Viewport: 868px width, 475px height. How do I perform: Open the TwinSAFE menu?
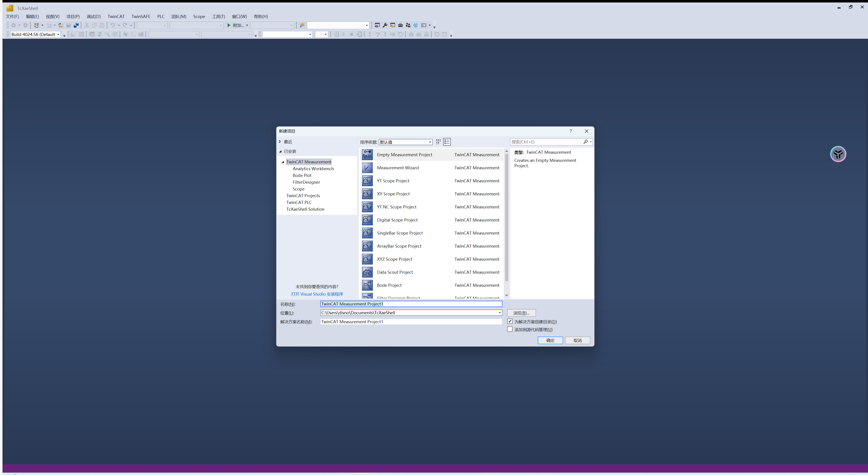(x=140, y=16)
